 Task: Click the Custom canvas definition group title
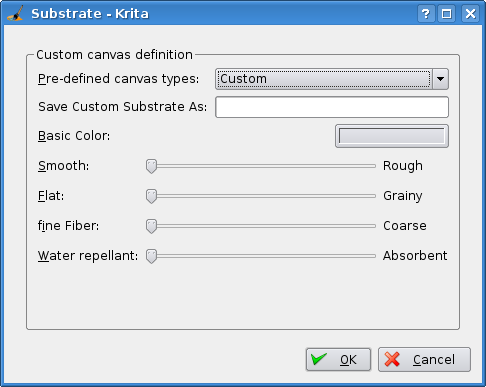pos(114,55)
